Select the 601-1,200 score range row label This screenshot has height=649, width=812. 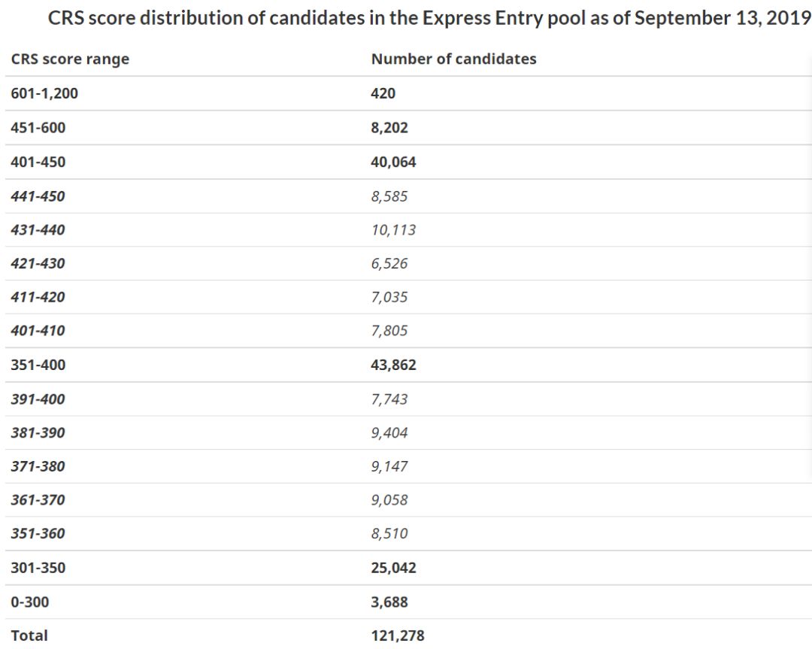pyautogui.click(x=44, y=94)
